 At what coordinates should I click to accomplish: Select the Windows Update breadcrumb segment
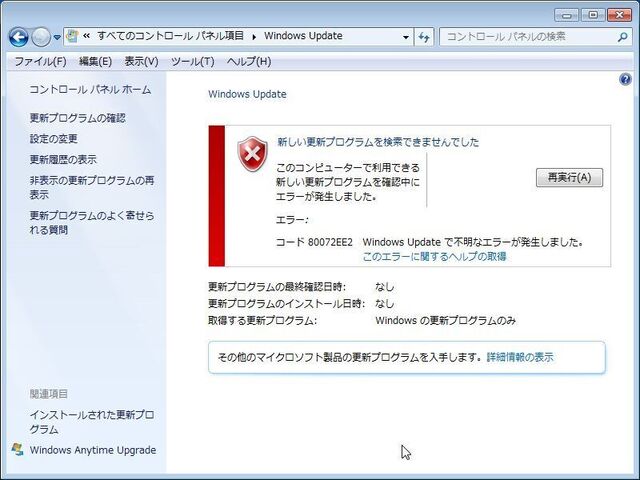pos(303,36)
